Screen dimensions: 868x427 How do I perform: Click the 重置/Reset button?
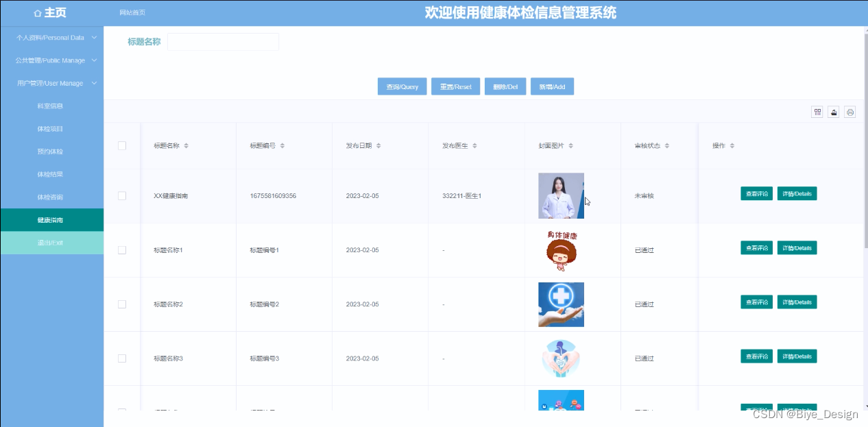(x=455, y=86)
